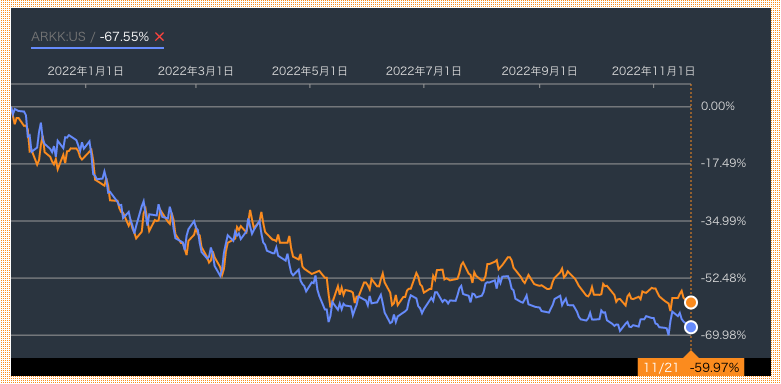Select the ARKK:US ticker label

click(x=58, y=37)
